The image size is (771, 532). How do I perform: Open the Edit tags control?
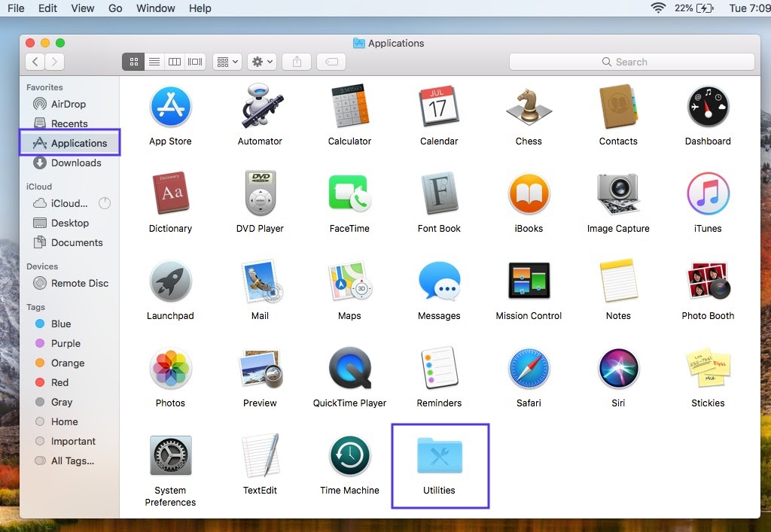[331, 61]
